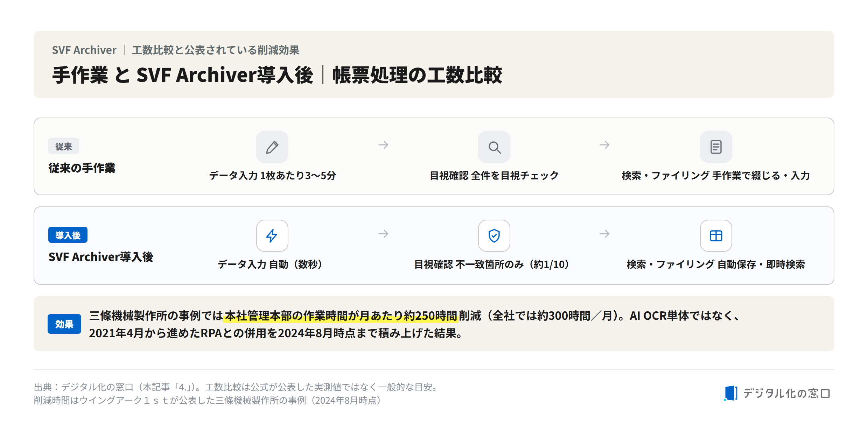The height and width of the screenshot is (438, 868).
Task: Click the blue 効果 badge
Action: tap(64, 324)
